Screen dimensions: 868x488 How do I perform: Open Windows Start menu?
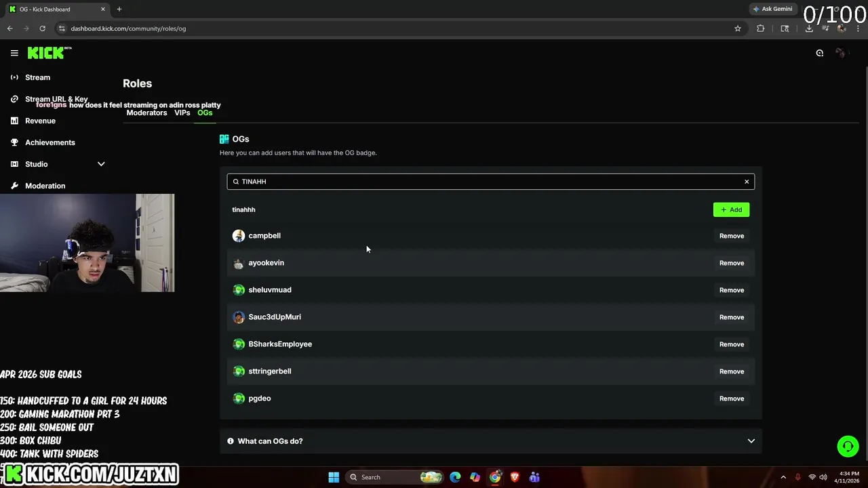click(x=334, y=477)
